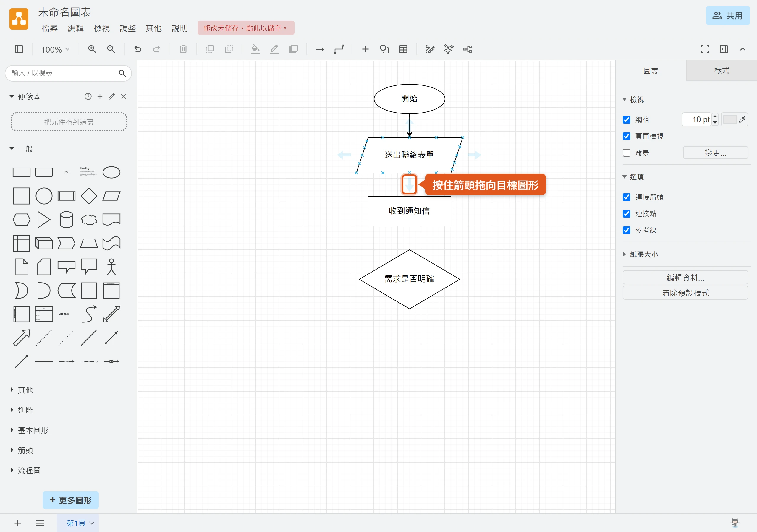
Task: Click the line color pencil icon
Action: pos(274,49)
